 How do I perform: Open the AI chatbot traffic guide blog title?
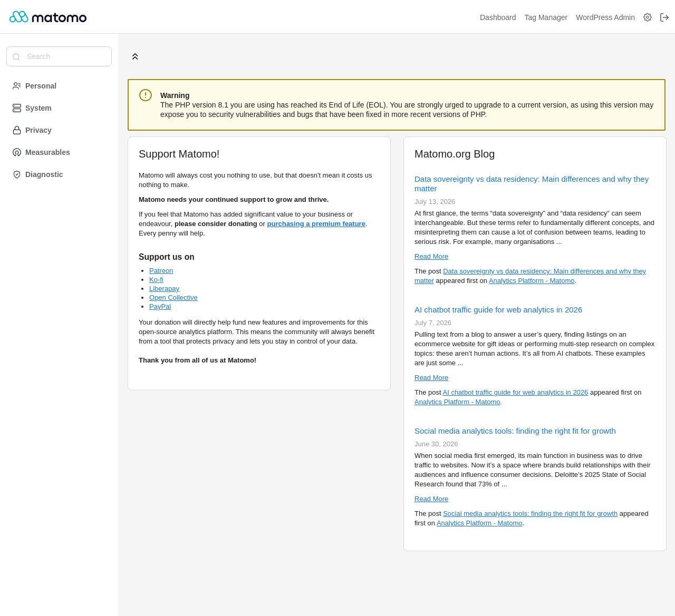[x=498, y=310]
